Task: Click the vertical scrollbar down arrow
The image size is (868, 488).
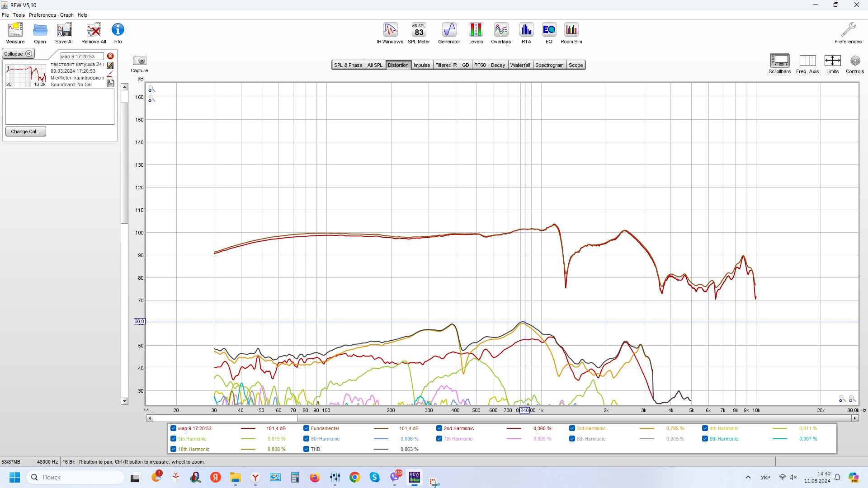Action: 124,401
